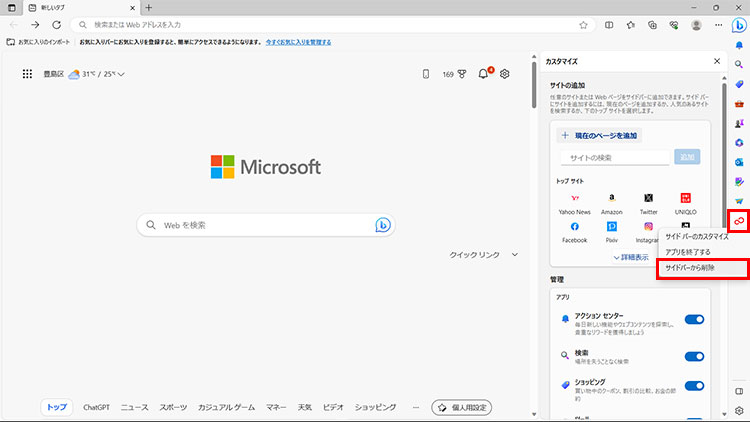Open page settings gear icon
The image size is (750, 422).
pyautogui.click(x=505, y=74)
